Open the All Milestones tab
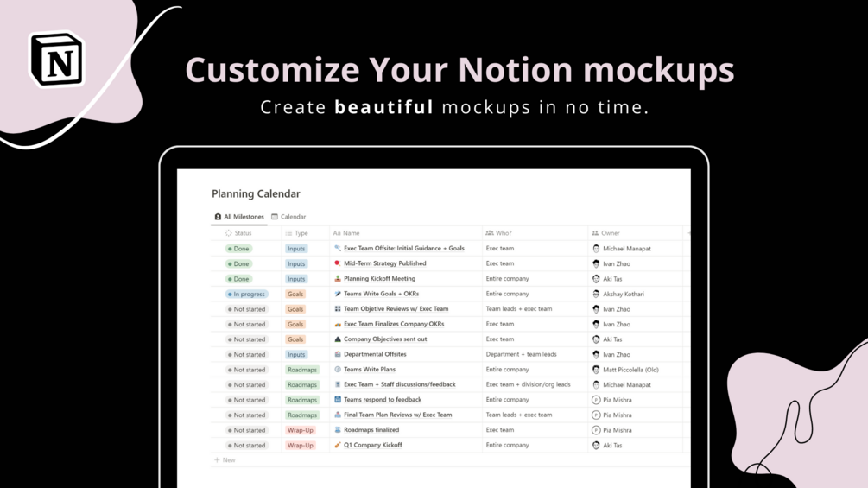 [x=239, y=217]
